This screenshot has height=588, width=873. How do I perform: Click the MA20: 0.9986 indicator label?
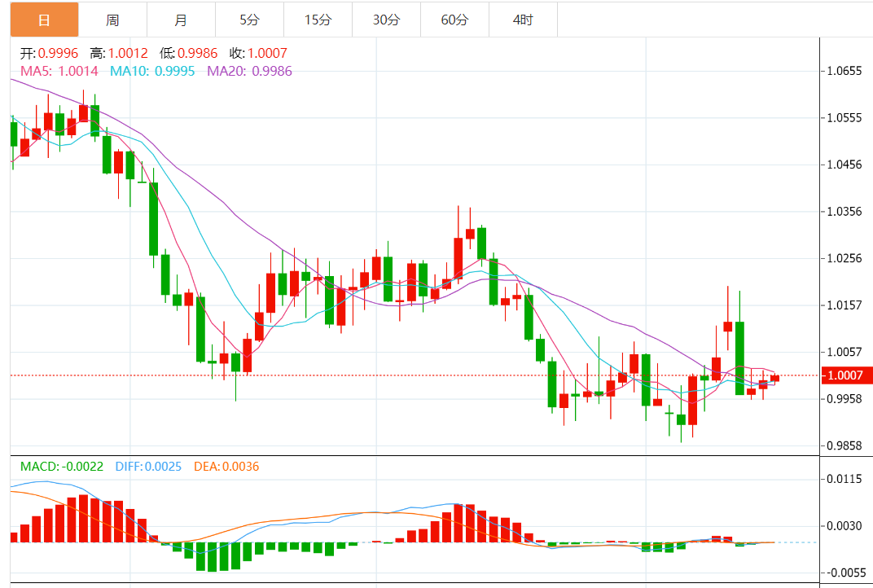[x=249, y=72]
